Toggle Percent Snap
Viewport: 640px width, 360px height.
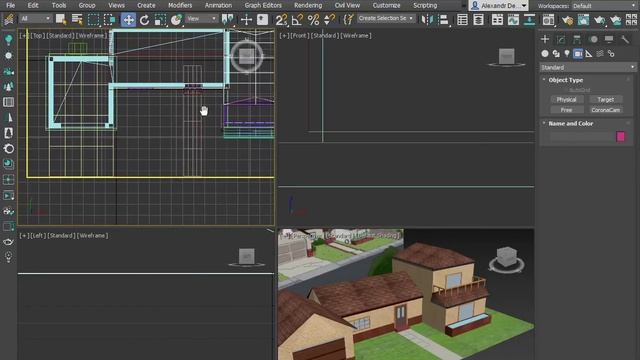point(313,19)
